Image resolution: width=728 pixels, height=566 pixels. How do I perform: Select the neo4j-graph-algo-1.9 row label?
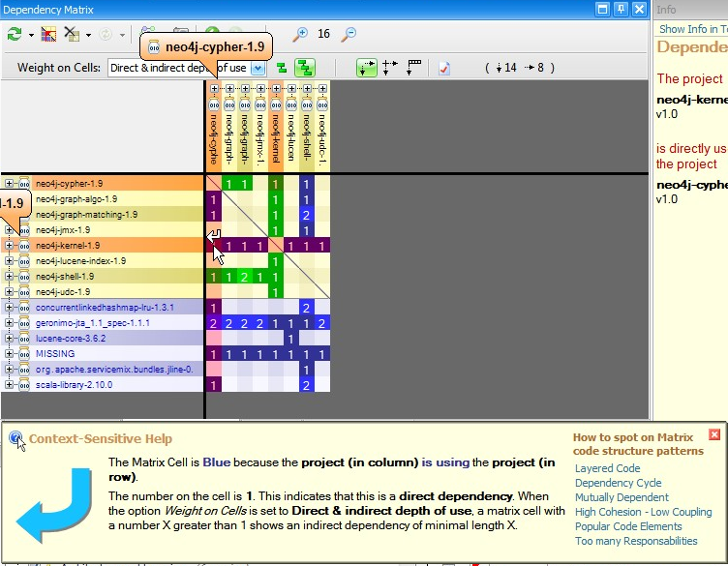click(x=76, y=199)
